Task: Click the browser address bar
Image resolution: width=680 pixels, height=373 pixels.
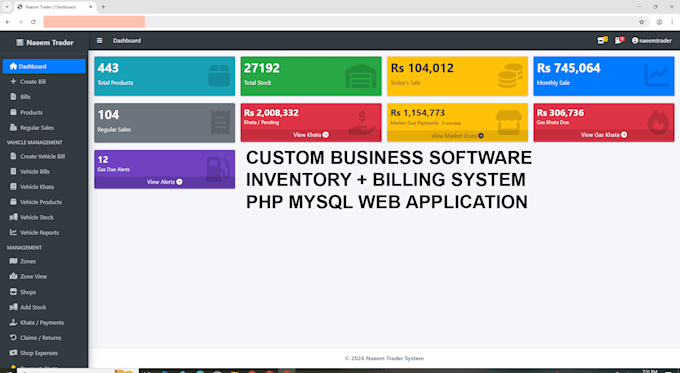Action: click(x=346, y=22)
